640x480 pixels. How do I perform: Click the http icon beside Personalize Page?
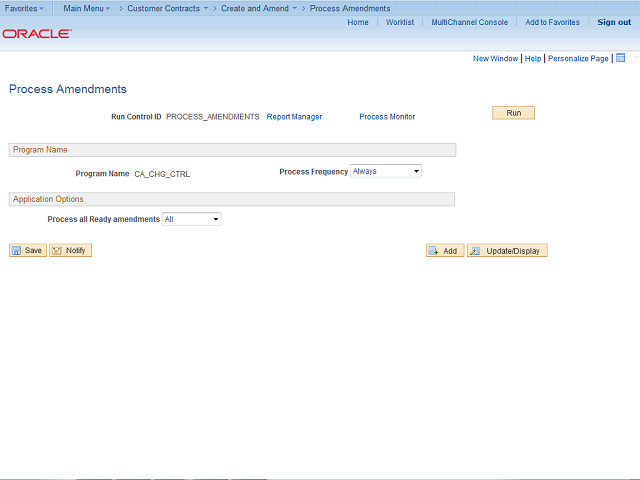tap(620, 58)
